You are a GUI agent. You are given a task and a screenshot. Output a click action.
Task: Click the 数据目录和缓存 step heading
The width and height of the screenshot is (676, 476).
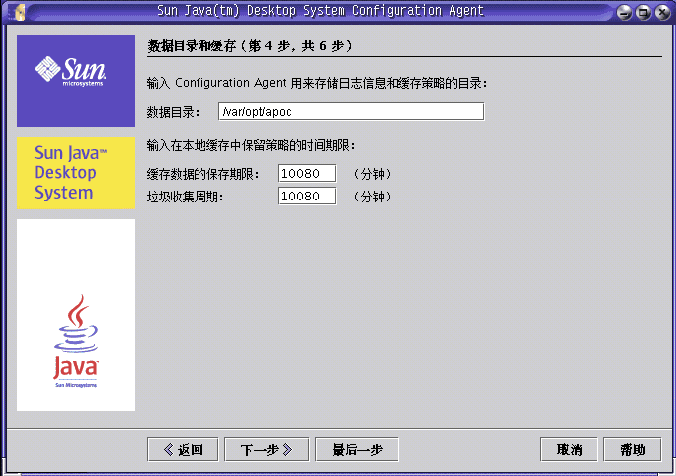[250, 45]
